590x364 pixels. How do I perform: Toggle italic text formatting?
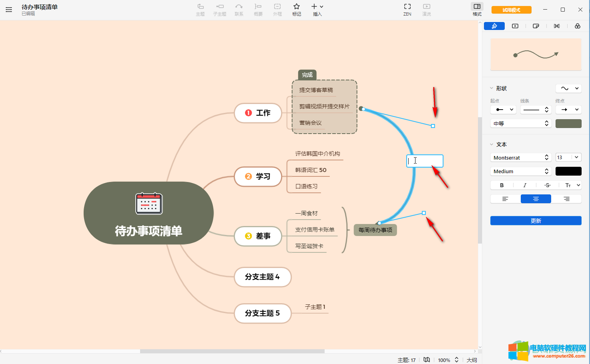525,185
